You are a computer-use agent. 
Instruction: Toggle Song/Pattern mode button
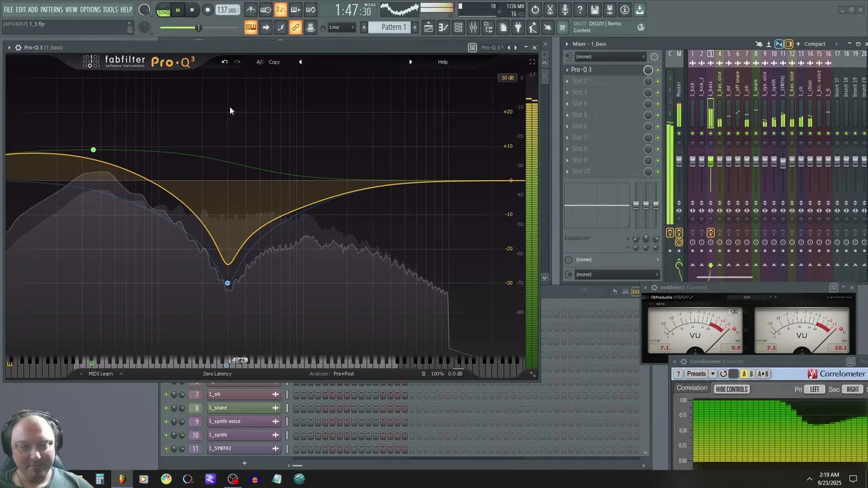(163, 10)
